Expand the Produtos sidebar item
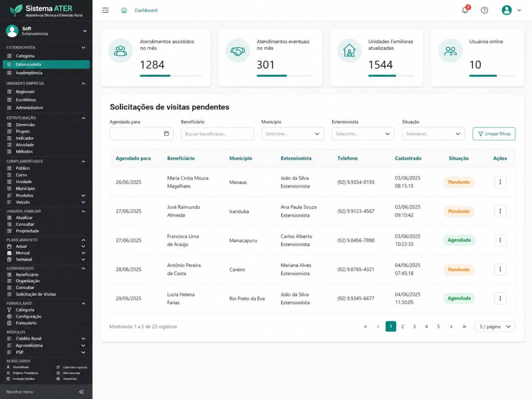 pos(84,195)
